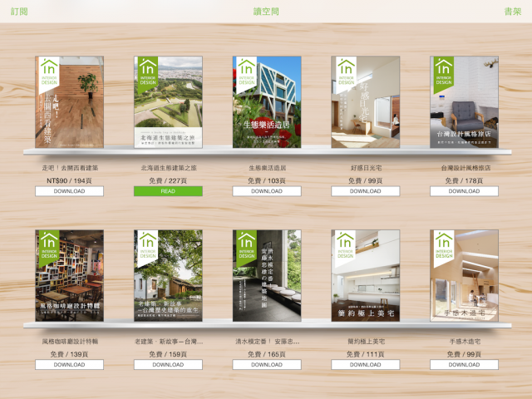Open the 生態樂活造居 cover
532x399 pixels.
[267, 102]
